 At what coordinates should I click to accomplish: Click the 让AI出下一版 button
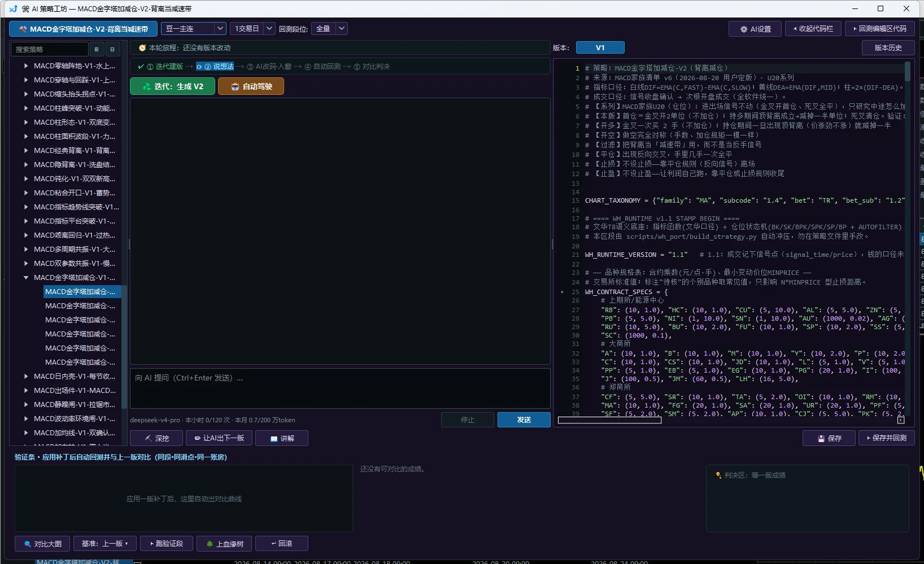click(x=219, y=438)
